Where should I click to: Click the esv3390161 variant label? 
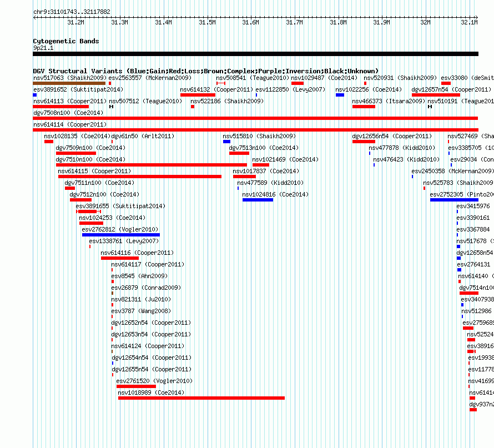coord(473,218)
